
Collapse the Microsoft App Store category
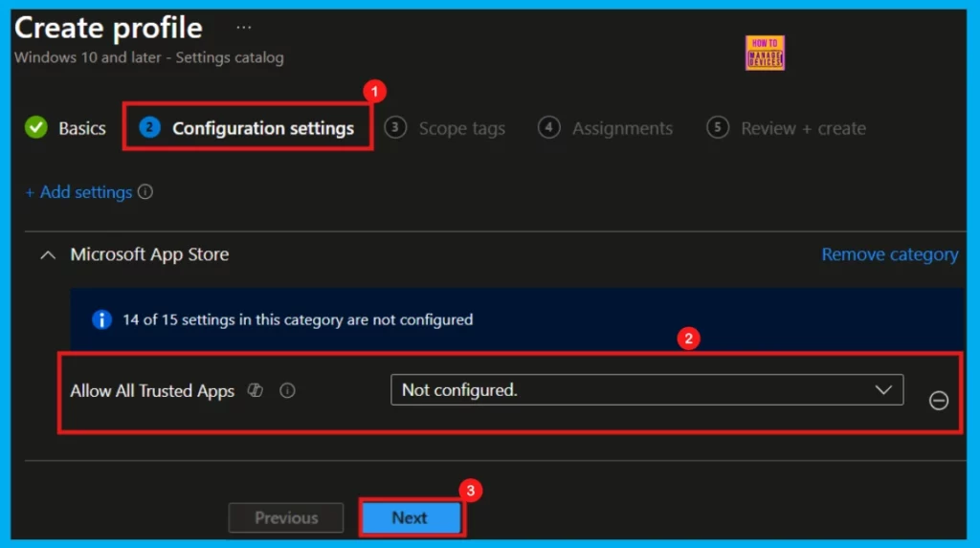coord(48,255)
